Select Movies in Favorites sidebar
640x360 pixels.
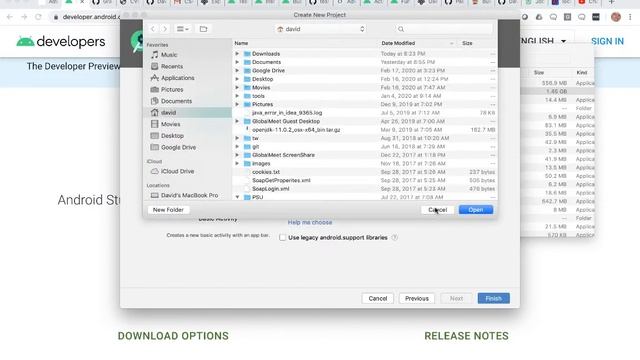point(170,124)
